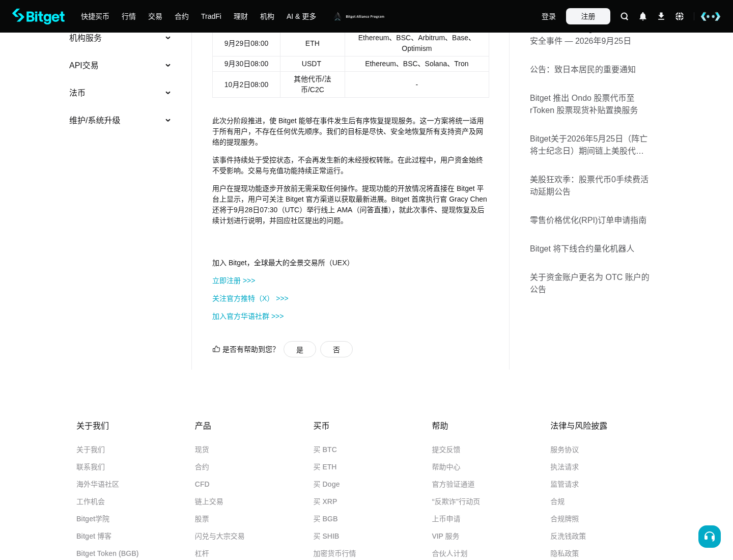733x560 pixels.
Task: Click footer link 买 BTC
Action: (325, 450)
